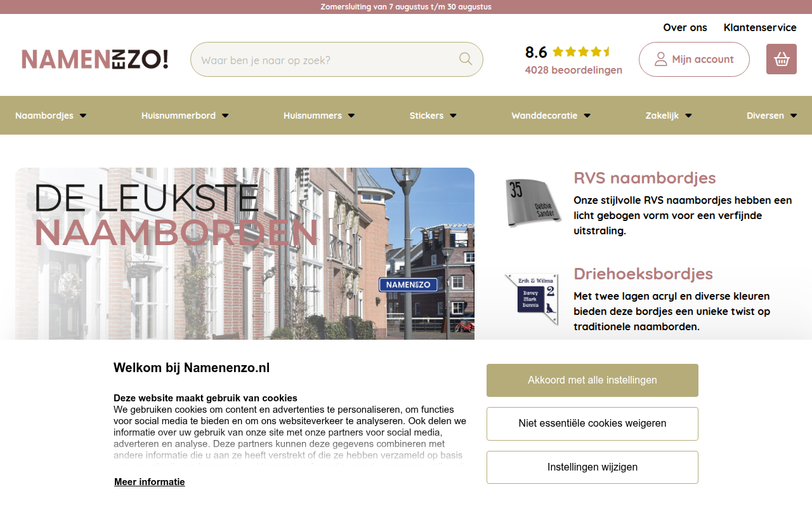Open the RVS naambordje product image

pos(534,203)
